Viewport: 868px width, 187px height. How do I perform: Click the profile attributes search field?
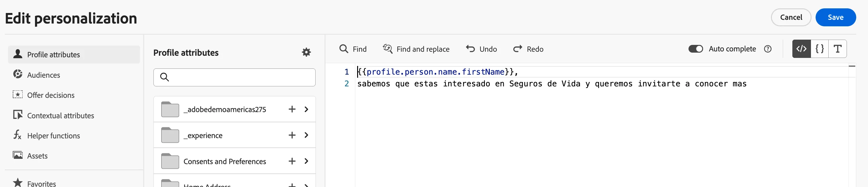[235, 77]
